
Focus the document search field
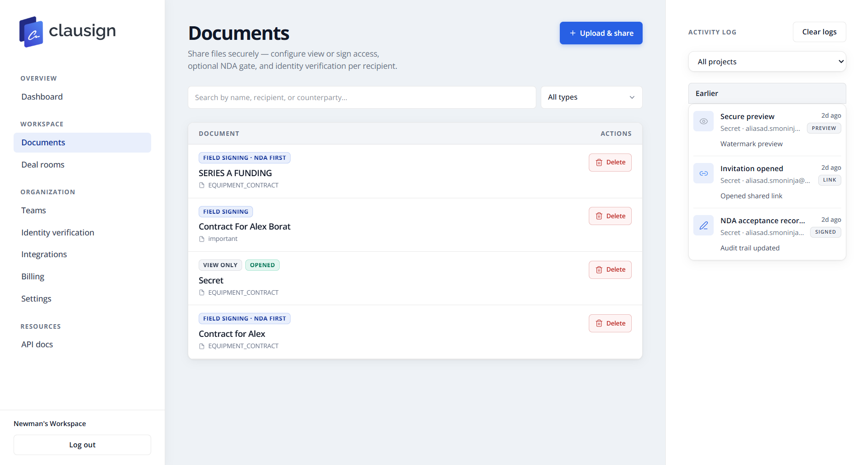(x=362, y=97)
